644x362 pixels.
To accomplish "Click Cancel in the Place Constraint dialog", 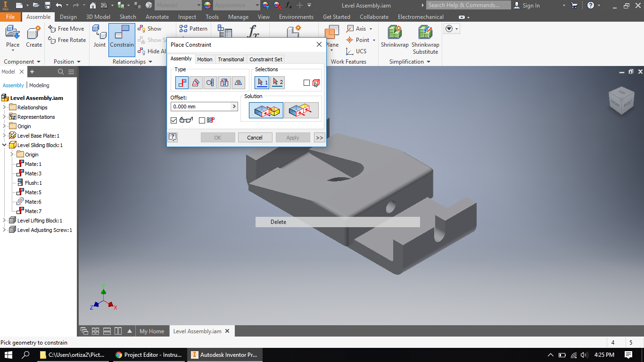I will 255,137.
